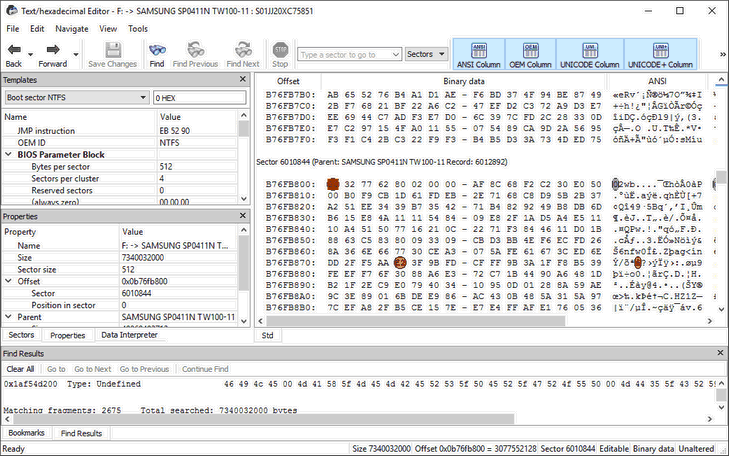Viewport: 729px width, 456px height.
Task: Click the Save Changes floppy icon
Action: 113,50
